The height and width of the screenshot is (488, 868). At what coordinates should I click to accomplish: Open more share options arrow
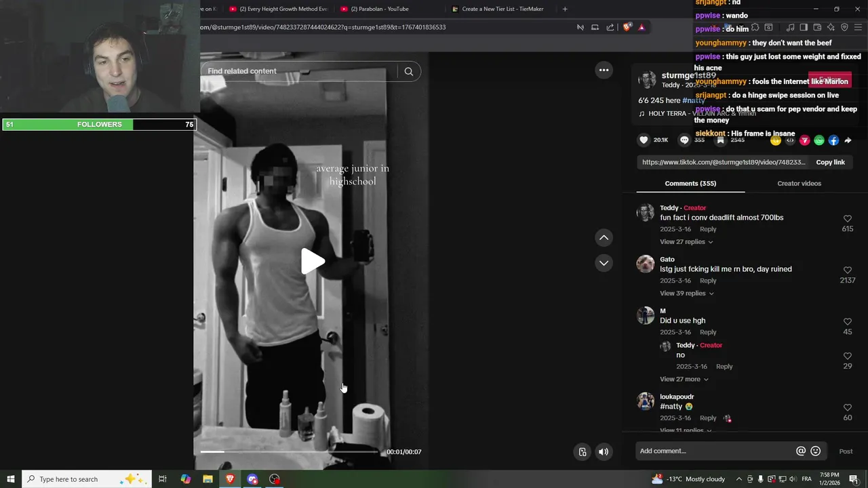(x=848, y=140)
